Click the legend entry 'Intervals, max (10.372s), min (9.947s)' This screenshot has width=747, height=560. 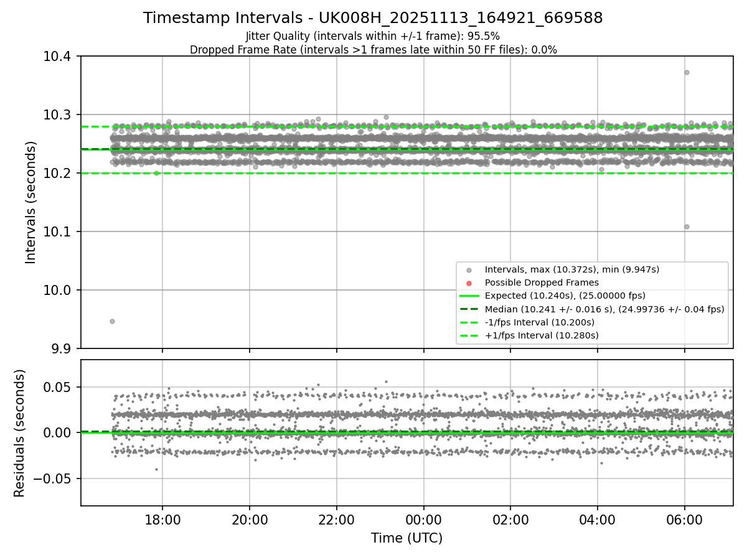[572, 269]
